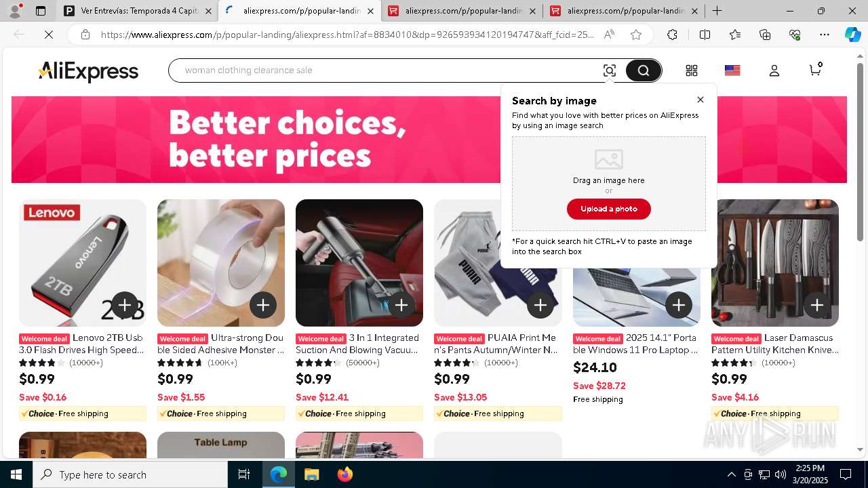Open the categories grid icon
Image resolution: width=868 pixels, height=488 pixels.
pos(692,70)
